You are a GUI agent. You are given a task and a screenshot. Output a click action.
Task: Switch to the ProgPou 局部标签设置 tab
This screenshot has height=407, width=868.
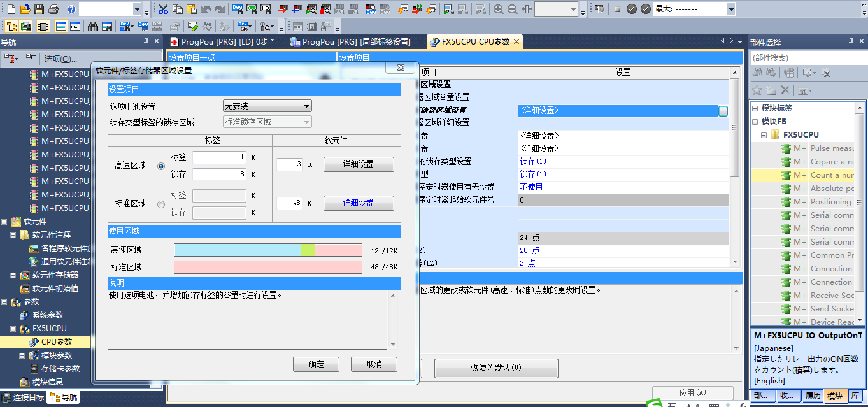pyautogui.click(x=350, y=42)
